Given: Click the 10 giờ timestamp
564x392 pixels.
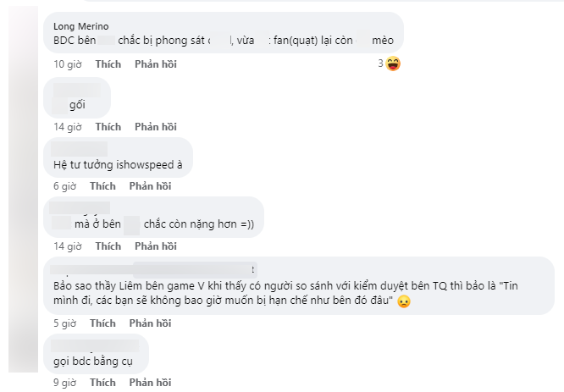Looking at the screenshot, I should point(68,64).
